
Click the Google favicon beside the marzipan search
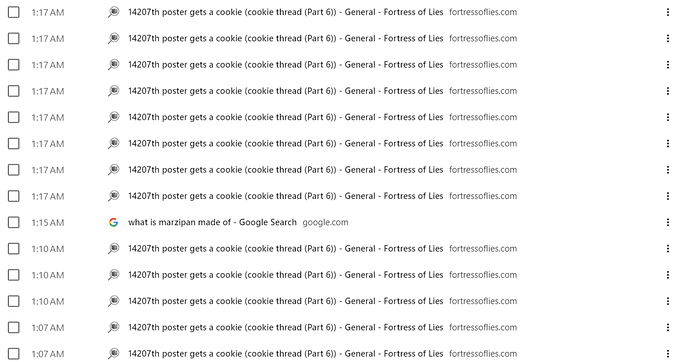point(113,222)
